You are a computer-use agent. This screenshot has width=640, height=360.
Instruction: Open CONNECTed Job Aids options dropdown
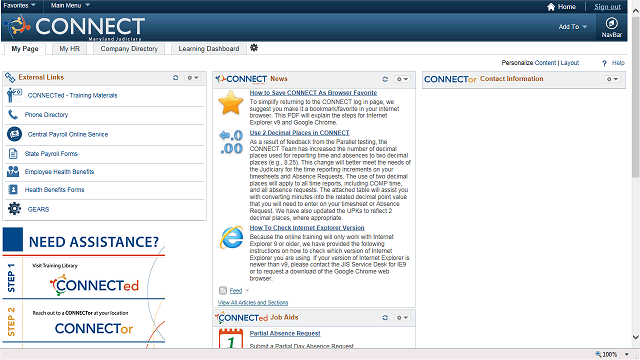coord(402,318)
